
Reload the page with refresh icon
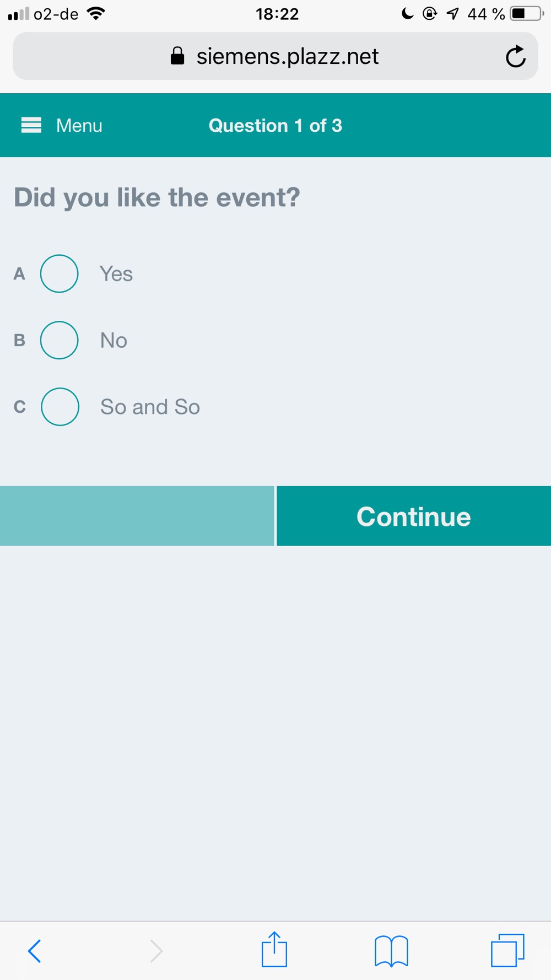515,56
